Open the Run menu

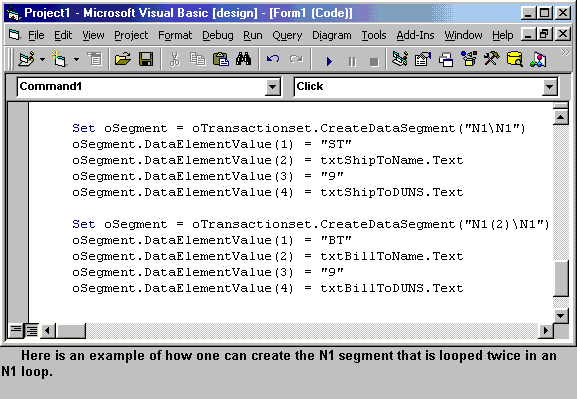(x=253, y=35)
